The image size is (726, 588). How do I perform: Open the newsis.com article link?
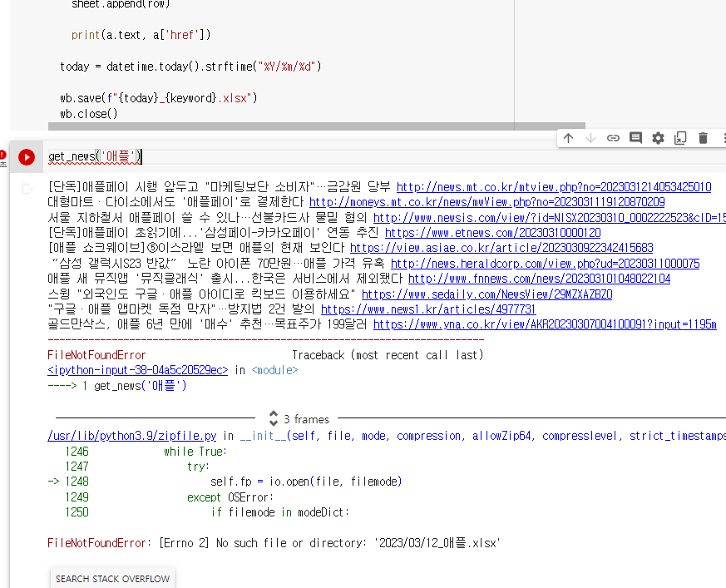click(x=550, y=218)
